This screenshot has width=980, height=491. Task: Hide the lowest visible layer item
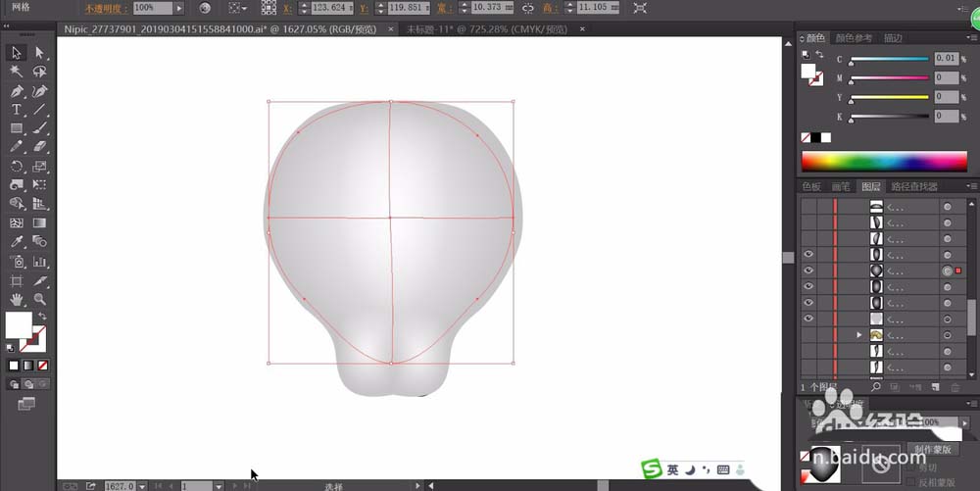[x=808, y=319]
